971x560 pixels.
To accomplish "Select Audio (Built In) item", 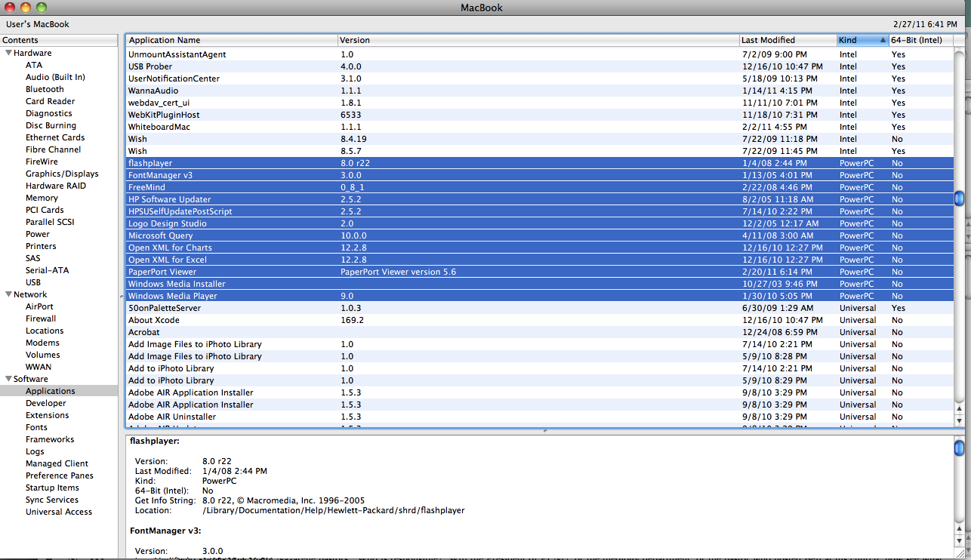I will [55, 77].
